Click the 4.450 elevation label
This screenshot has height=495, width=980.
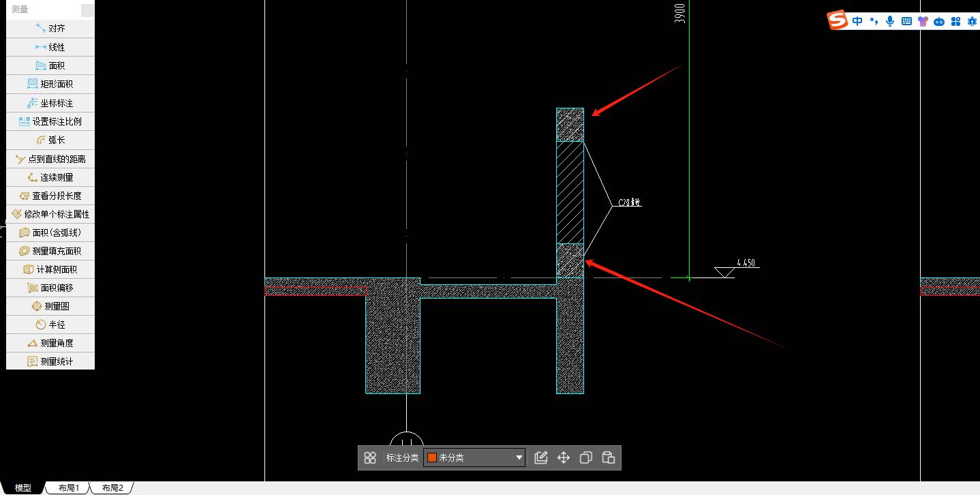tap(746, 262)
